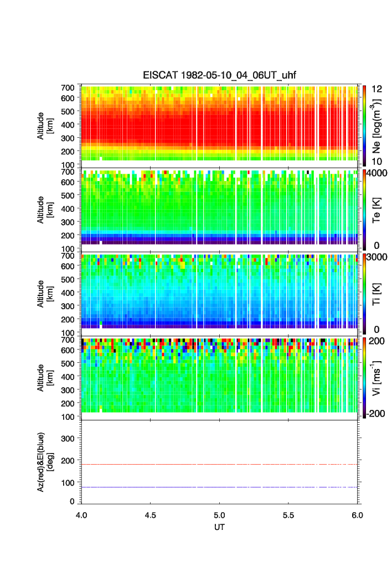Click the Vi [ms⁻¹] color bar label
This screenshot has height=588, width=392.
click(x=376, y=378)
